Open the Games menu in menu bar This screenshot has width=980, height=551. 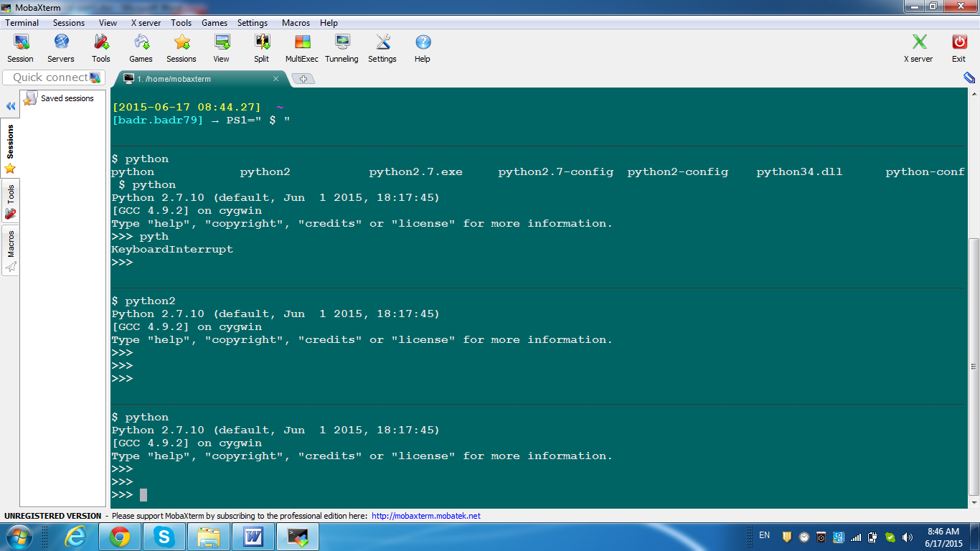point(215,23)
